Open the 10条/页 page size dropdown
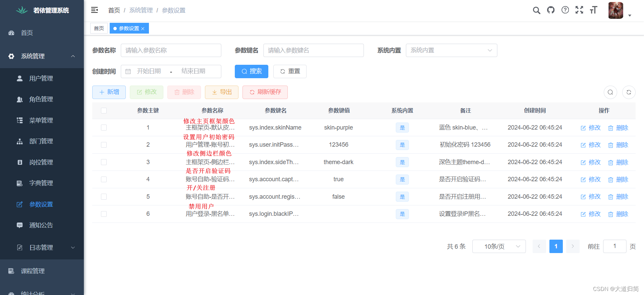Screen dimensions: 644x295 click(499, 246)
